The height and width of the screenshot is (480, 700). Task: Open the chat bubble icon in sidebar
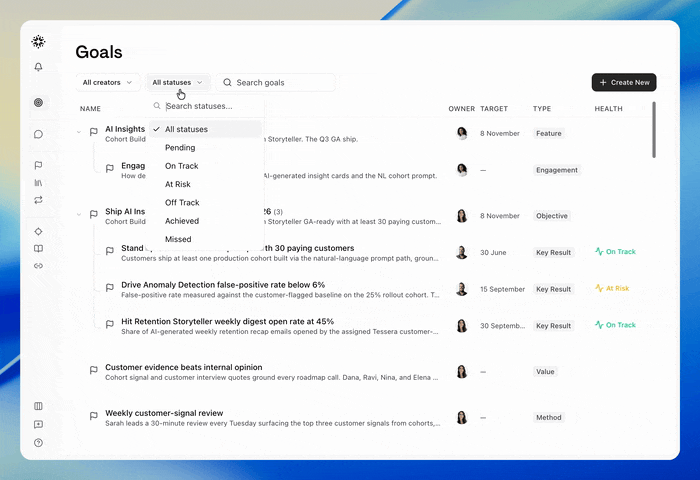(x=38, y=134)
